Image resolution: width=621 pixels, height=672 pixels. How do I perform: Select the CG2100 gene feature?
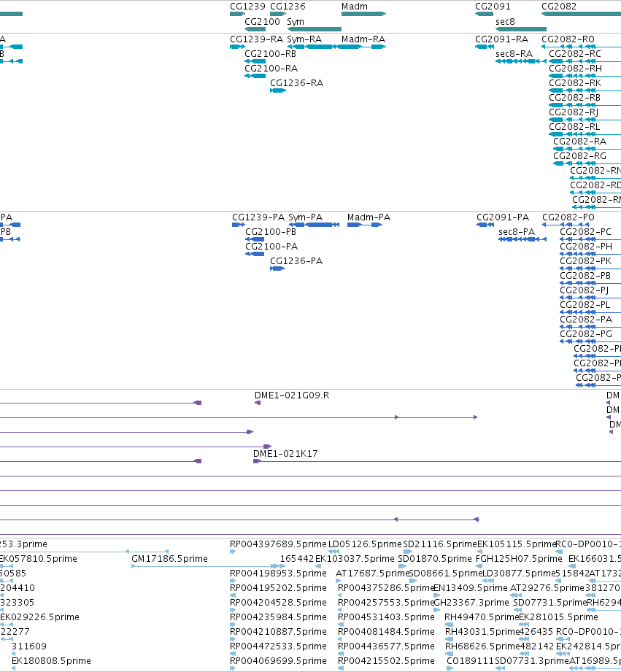[x=255, y=29]
